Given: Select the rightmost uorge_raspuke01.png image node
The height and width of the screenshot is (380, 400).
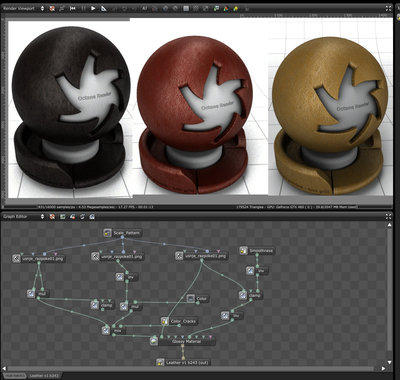Looking at the screenshot, I should (202, 256).
